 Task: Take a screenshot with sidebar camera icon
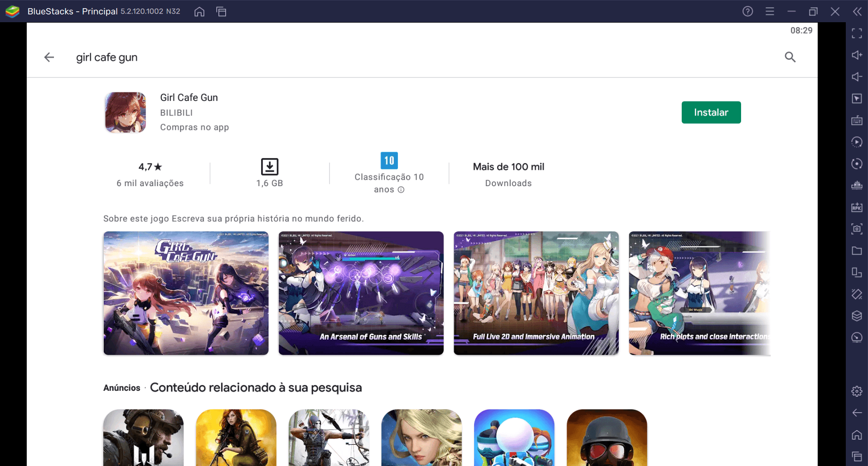857,229
